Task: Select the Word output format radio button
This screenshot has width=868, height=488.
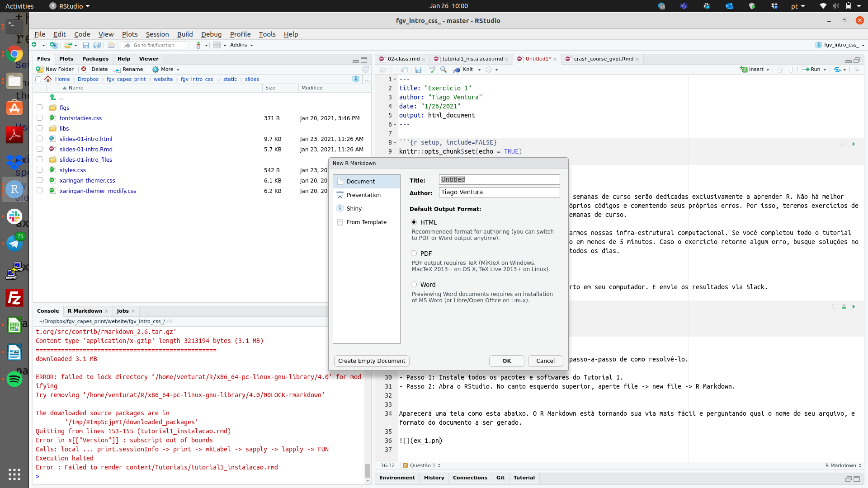Action: coord(414,285)
